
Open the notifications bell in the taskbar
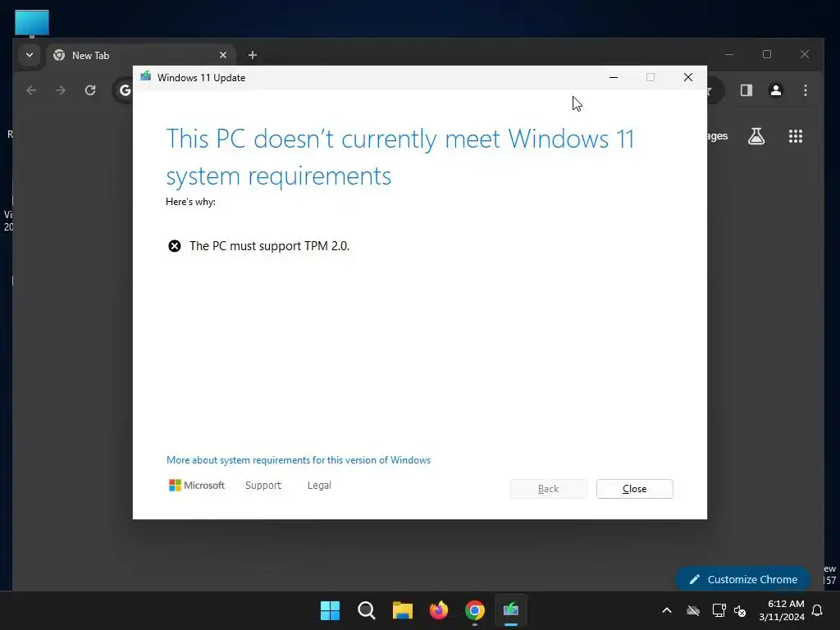click(817, 610)
